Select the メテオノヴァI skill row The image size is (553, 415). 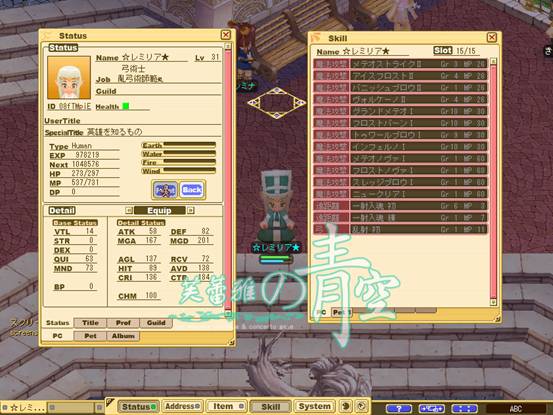pos(400,158)
